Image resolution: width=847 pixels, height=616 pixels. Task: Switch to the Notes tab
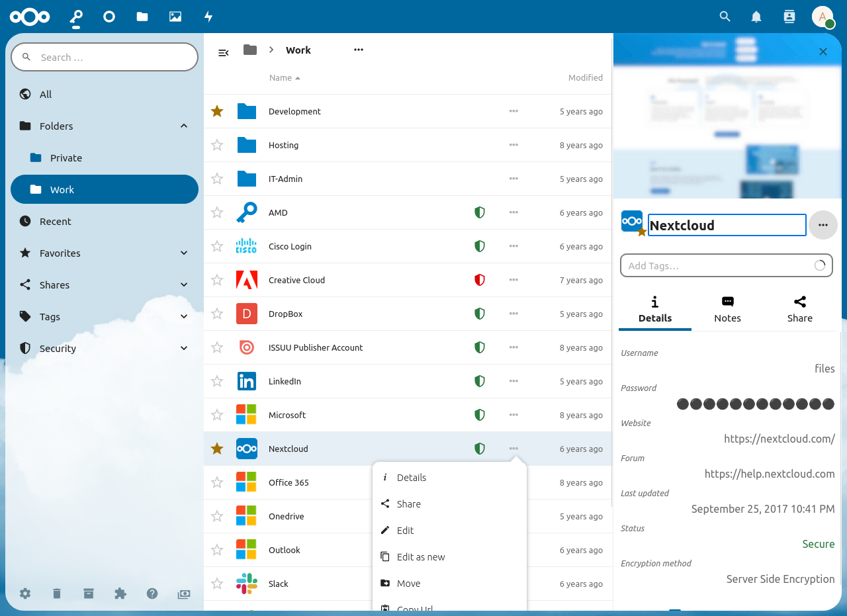pyautogui.click(x=727, y=310)
